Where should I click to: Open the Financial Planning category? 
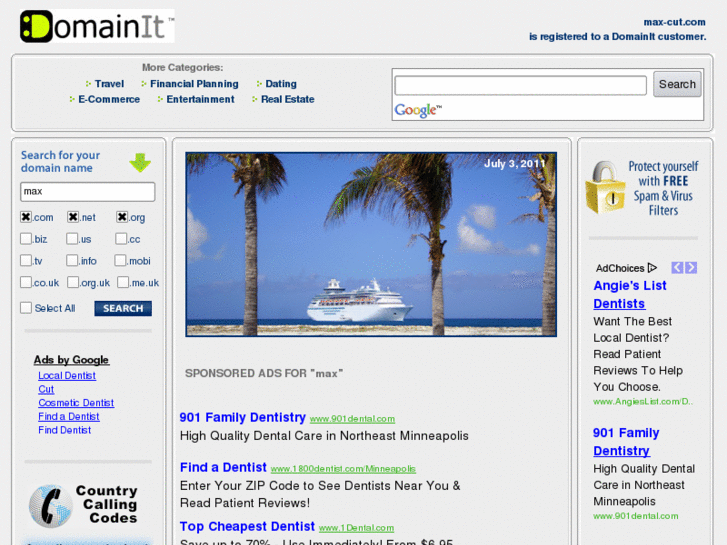point(194,84)
